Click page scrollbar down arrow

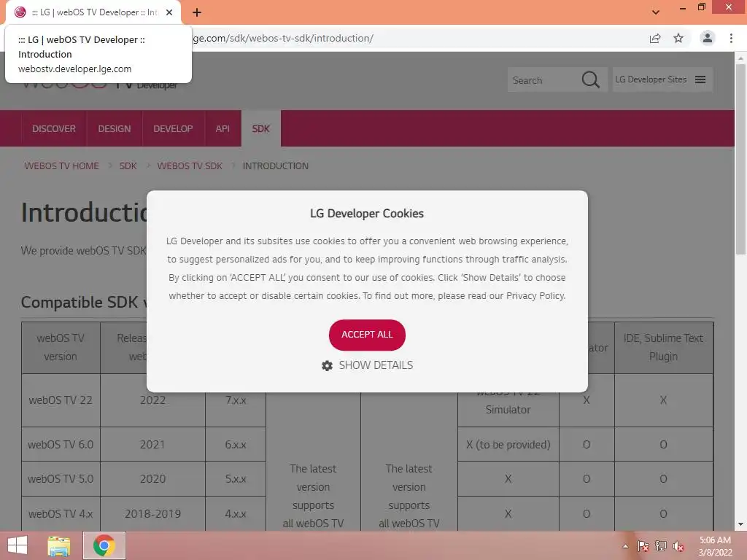click(740, 525)
